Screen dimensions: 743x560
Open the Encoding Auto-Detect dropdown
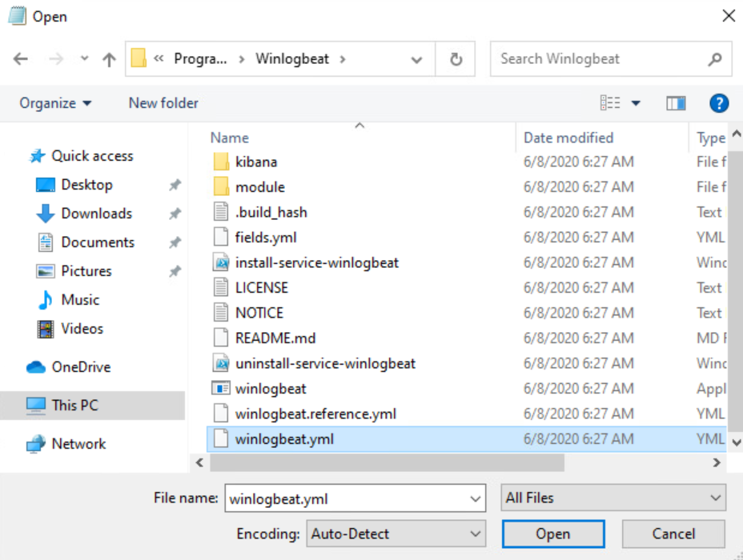point(396,534)
